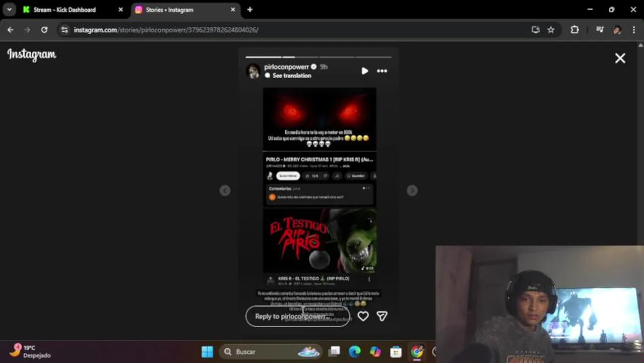
Task: Go to next story arrow
Action: point(412,190)
